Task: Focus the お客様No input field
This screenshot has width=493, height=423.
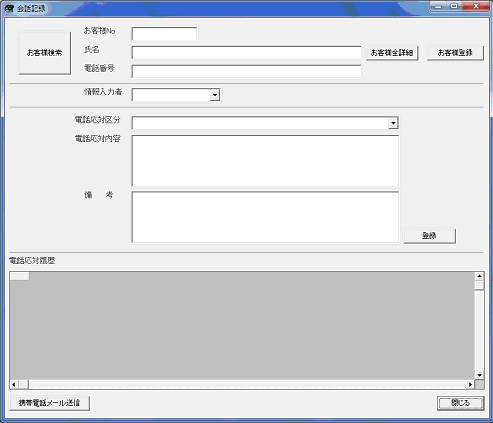Action: 164,34
